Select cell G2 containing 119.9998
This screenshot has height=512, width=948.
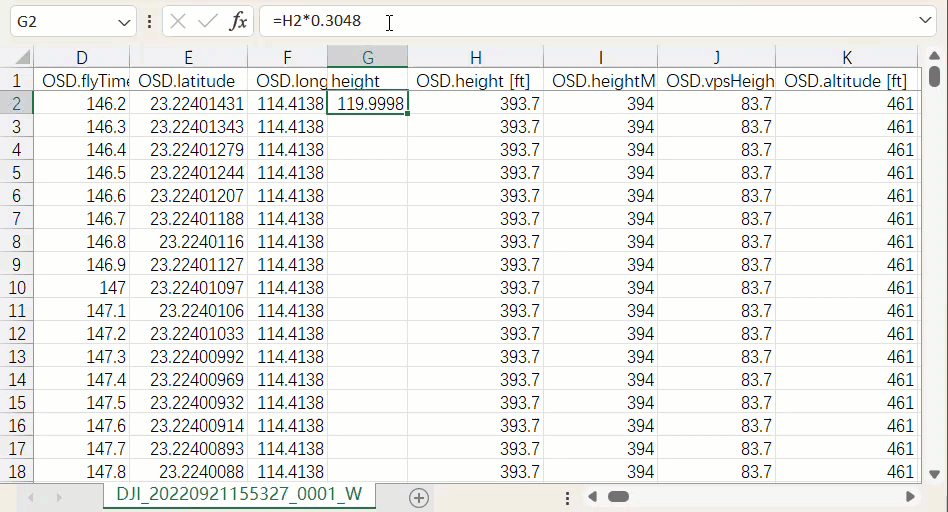[x=367, y=103]
